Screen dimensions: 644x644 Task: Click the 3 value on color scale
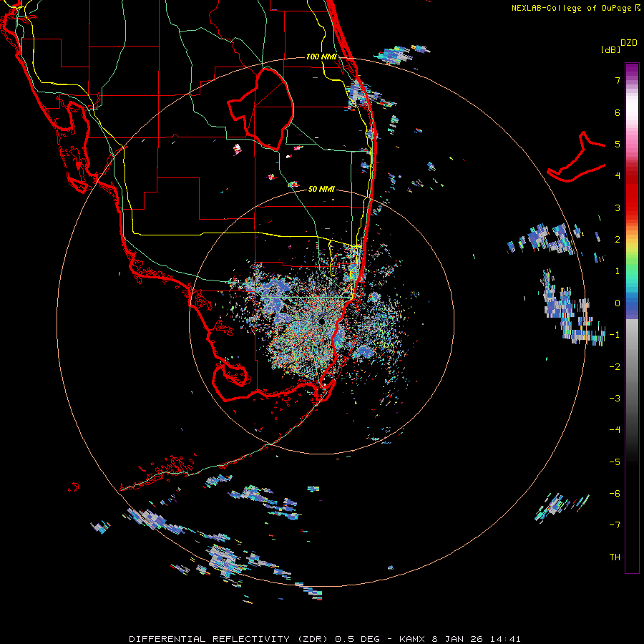(618, 208)
